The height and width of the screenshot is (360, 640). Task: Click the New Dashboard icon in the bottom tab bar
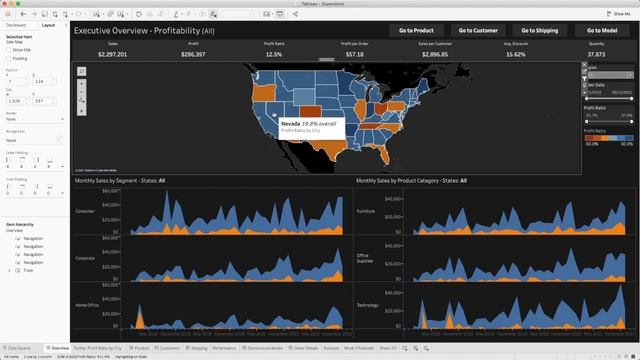point(416,348)
